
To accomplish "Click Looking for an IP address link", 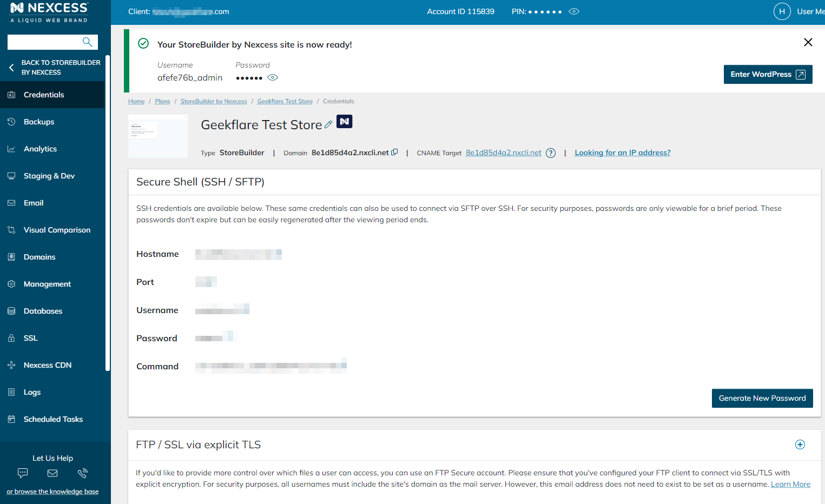I will pyautogui.click(x=623, y=153).
